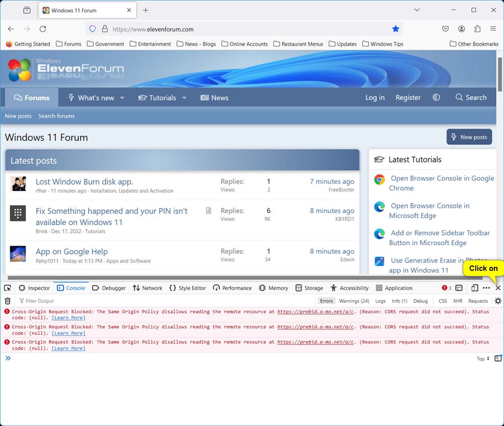Switch to the Network tab
Image resolution: width=504 pixels, height=426 pixels.
(x=148, y=288)
